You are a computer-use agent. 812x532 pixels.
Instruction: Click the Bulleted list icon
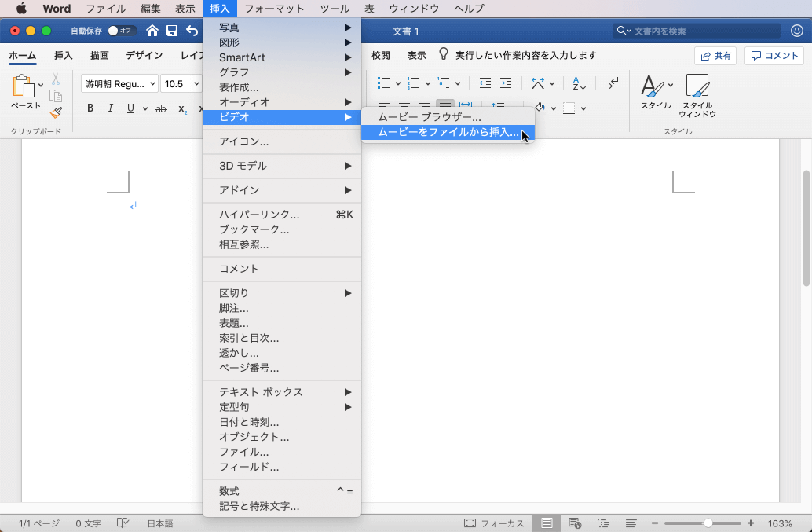(x=384, y=83)
